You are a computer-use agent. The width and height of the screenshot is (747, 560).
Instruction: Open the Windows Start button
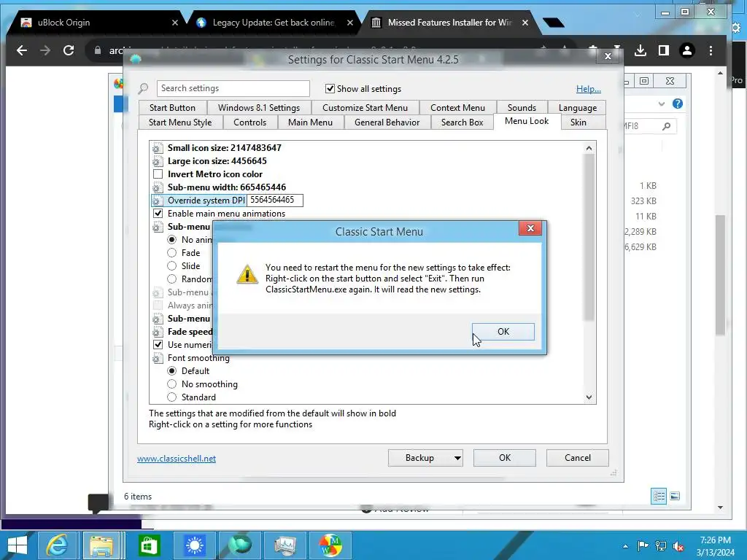[x=18, y=545]
